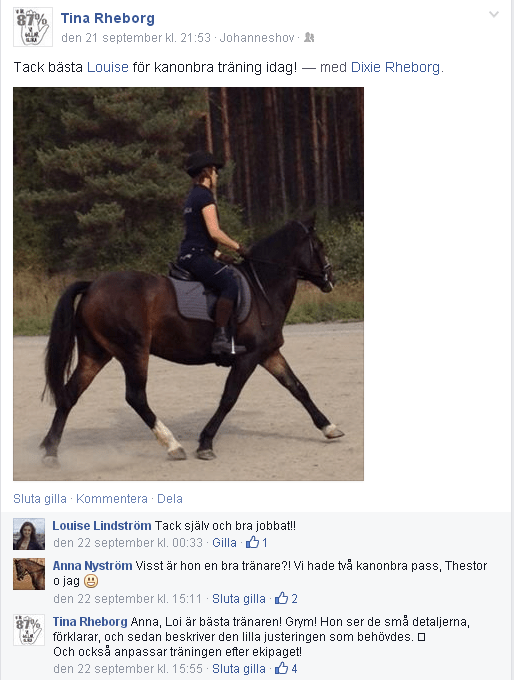514x680 pixels.
Task: View the 4 likes on Tina's comment
Action: tap(286, 668)
